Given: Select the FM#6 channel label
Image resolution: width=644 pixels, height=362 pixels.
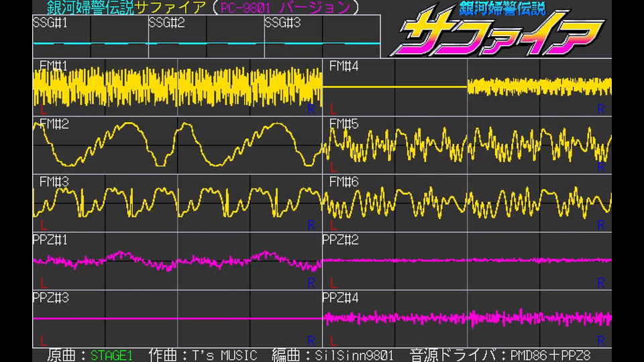Looking at the screenshot, I should (x=343, y=182).
